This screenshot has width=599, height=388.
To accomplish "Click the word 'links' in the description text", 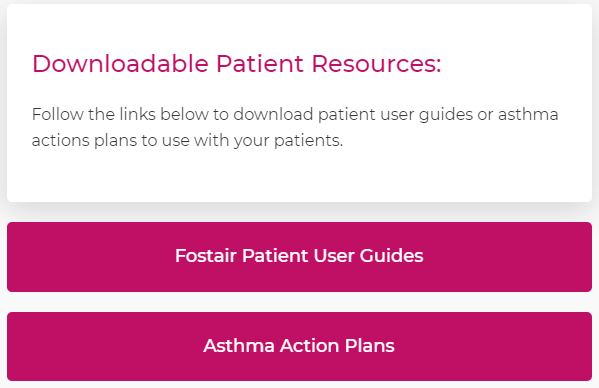I will coord(138,114).
